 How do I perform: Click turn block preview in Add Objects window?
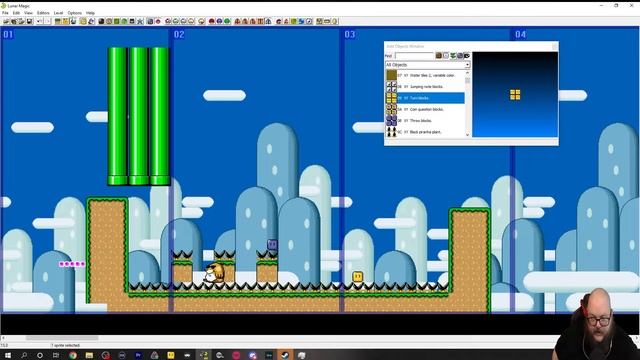pyautogui.click(x=515, y=95)
